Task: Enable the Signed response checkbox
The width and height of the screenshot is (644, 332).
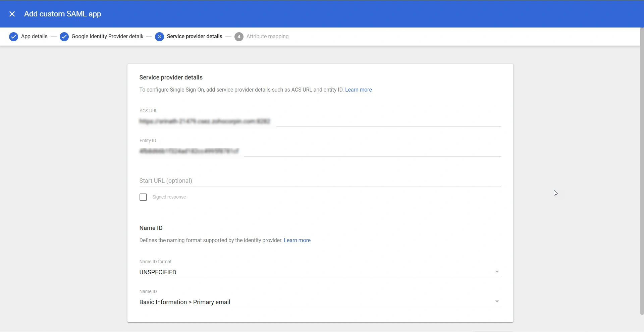Action: pos(143,197)
